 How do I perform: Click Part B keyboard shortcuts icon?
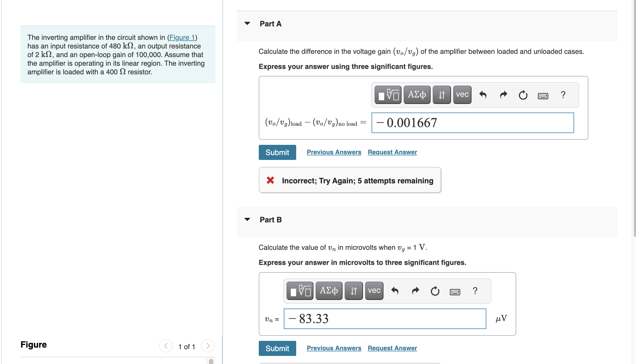click(455, 292)
